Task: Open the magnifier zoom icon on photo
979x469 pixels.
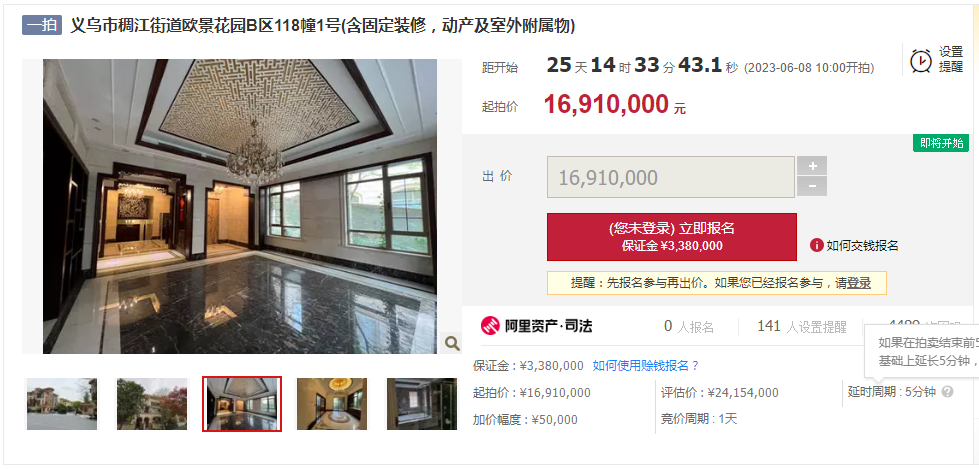Action: point(452,343)
